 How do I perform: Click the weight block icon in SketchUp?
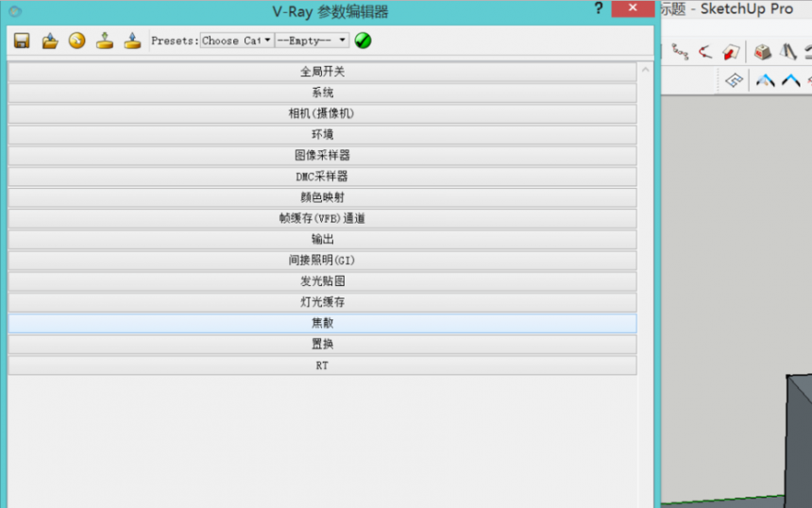click(x=762, y=52)
